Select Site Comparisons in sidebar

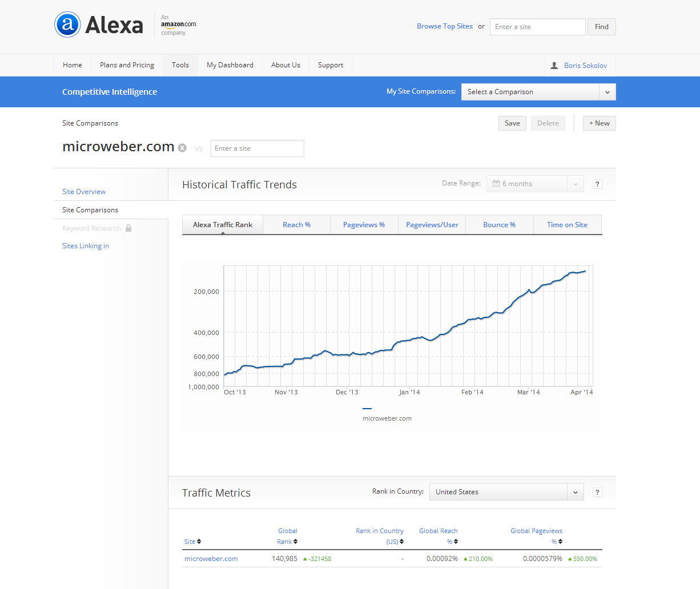[x=90, y=210]
